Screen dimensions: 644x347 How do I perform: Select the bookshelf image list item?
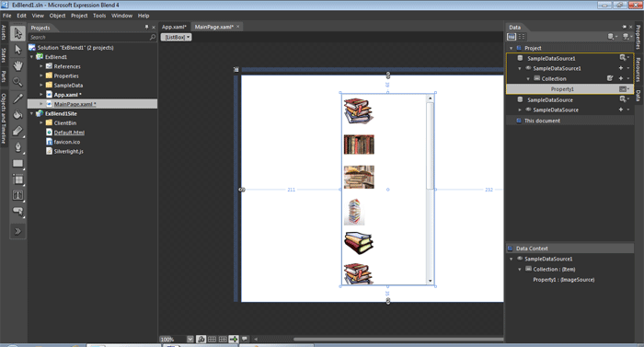[x=359, y=145]
